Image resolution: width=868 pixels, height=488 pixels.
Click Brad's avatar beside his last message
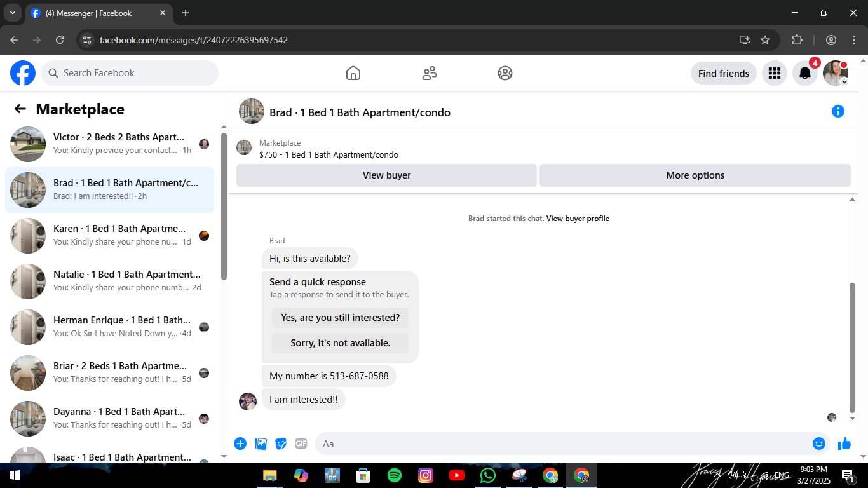pos(248,401)
